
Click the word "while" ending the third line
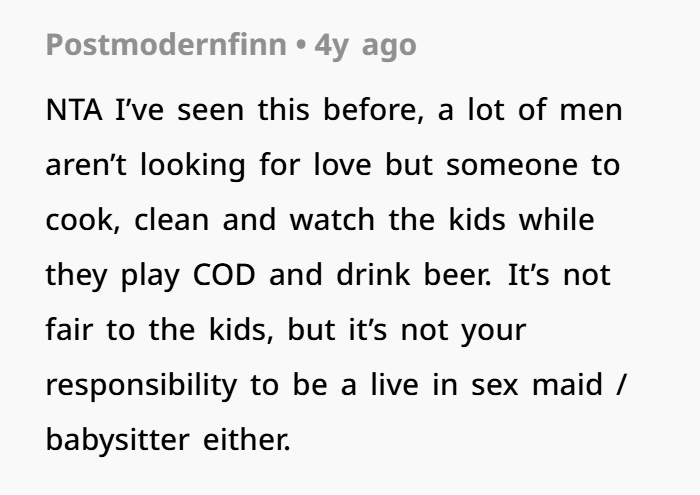[x=555, y=220]
